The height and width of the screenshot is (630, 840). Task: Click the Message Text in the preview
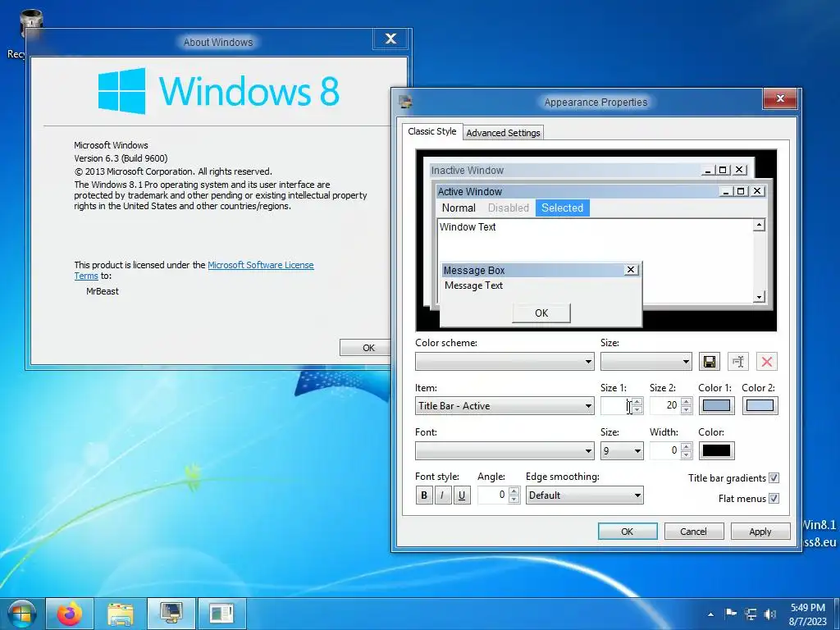point(473,285)
